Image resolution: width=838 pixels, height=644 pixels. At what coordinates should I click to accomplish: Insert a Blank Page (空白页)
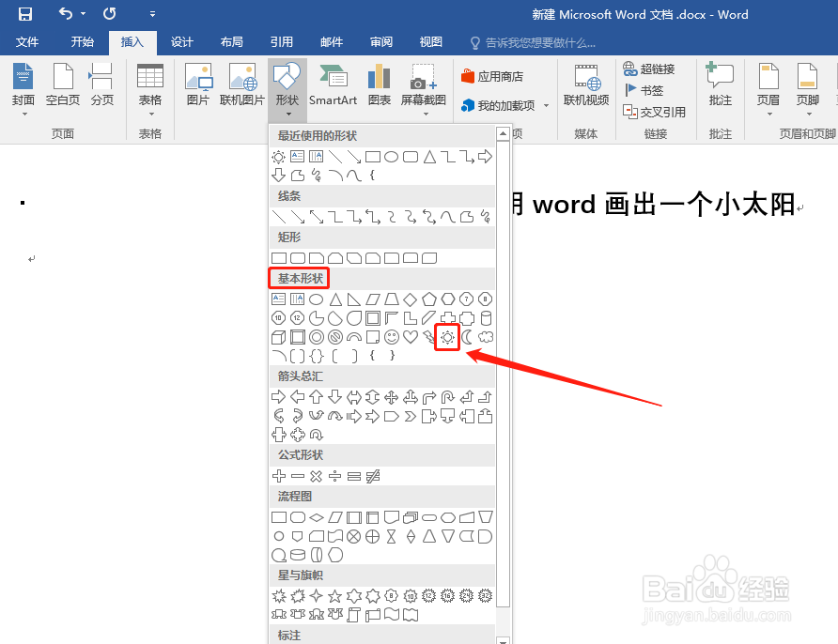click(63, 84)
